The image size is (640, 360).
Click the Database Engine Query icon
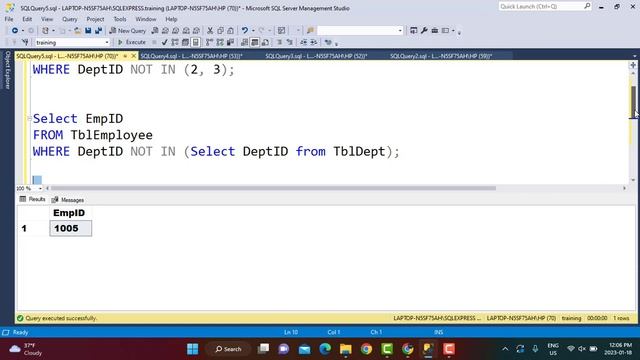(x=155, y=31)
